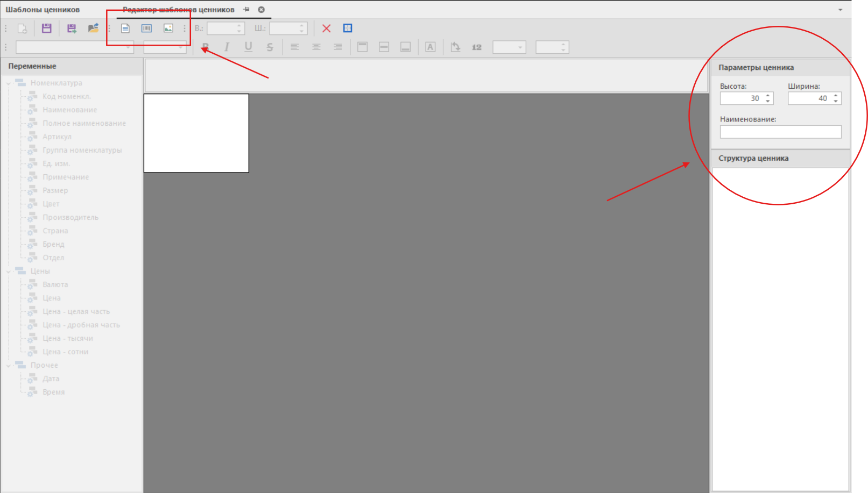Insert a barcode element
868x493 pixels.
(146, 28)
